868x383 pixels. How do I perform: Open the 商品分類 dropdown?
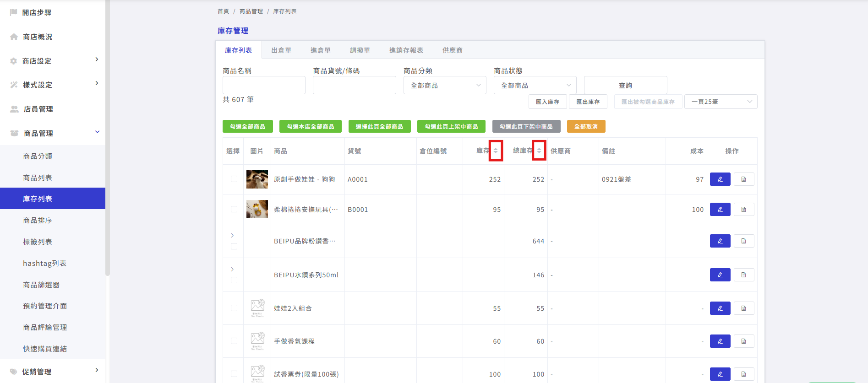click(445, 85)
